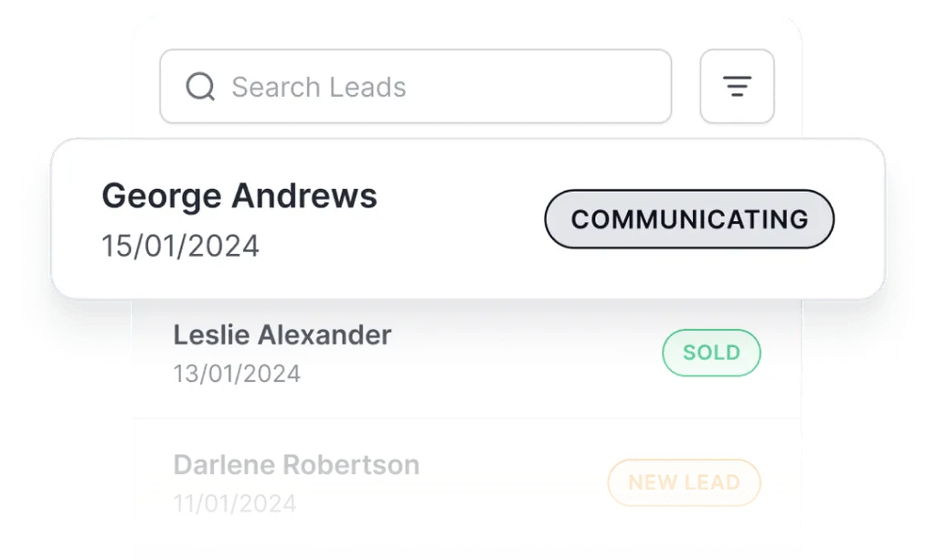Open George Andrews lead name

pos(239,195)
